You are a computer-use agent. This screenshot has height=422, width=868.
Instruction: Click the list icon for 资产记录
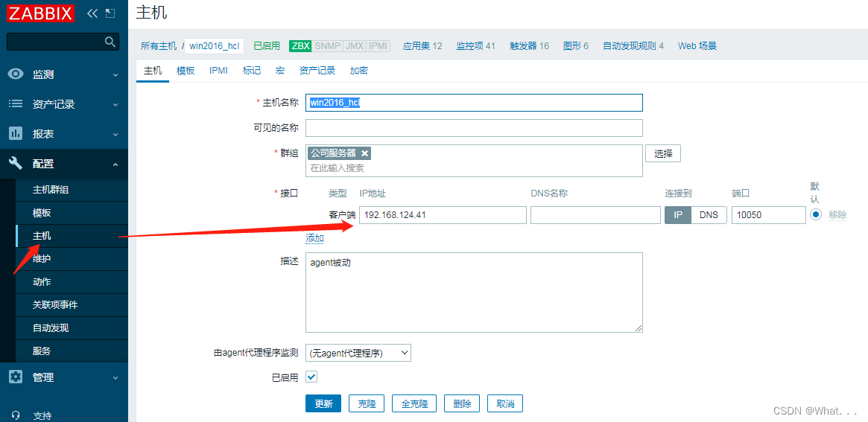(16, 104)
